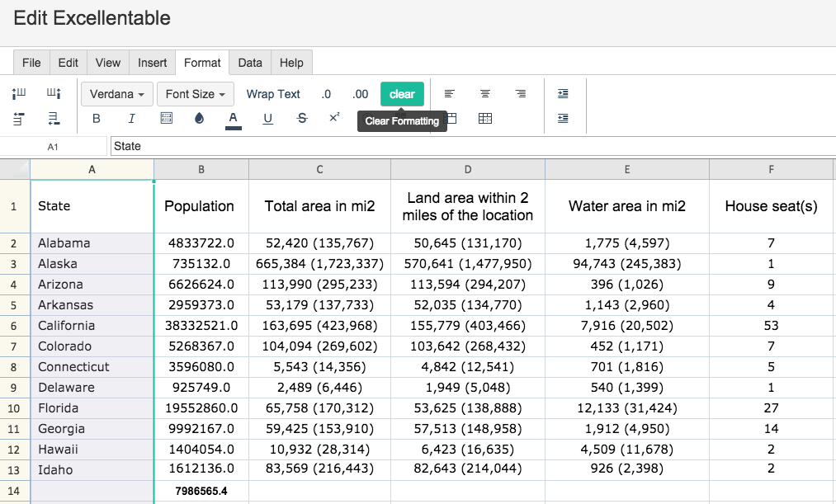
Task: Toggle Wrap Text option
Action: pos(273,94)
